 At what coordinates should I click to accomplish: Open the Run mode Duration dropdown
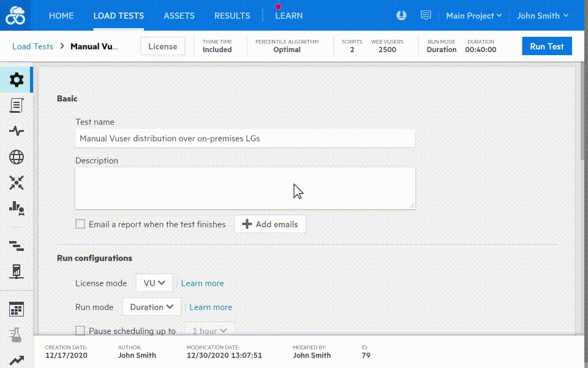point(151,307)
